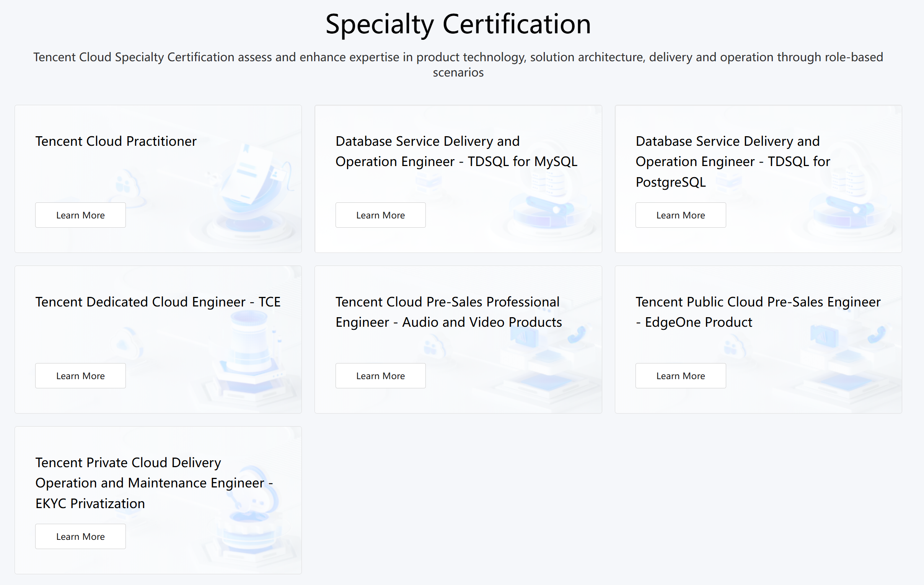Click Learn More for EKYC Privatization
This screenshot has width=924, height=585.
click(x=80, y=537)
